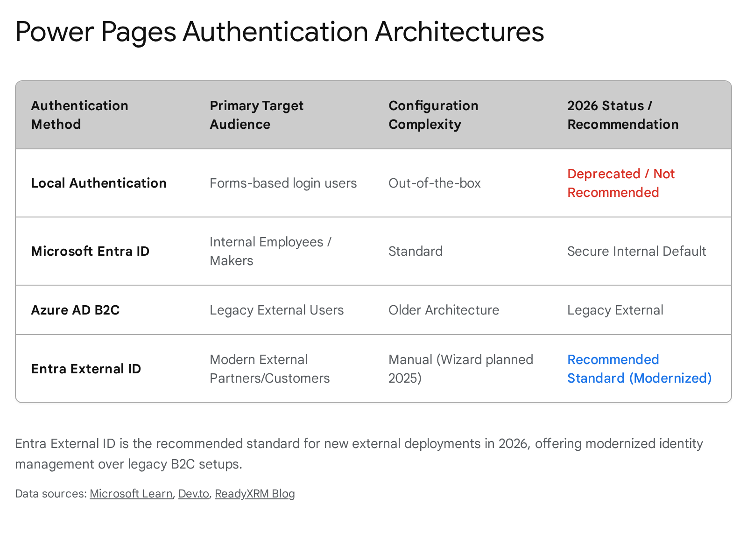Click the Primary Target Audience header
This screenshot has height=560, width=747.
pos(256,115)
